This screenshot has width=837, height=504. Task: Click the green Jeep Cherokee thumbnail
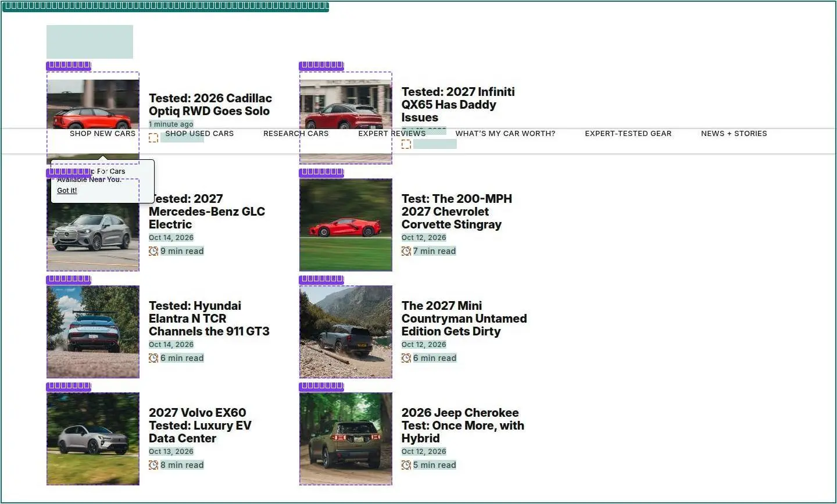coord(346,439)
